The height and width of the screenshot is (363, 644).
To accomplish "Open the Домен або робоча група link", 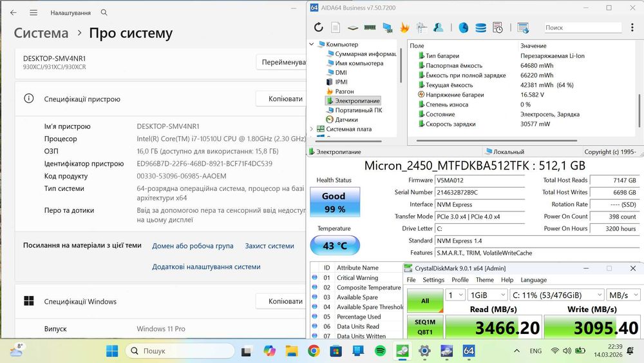I will click(x=193, y=246).
